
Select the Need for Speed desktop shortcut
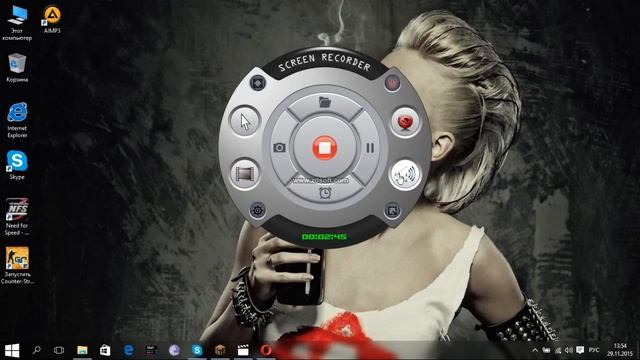[x=17, y=217]
